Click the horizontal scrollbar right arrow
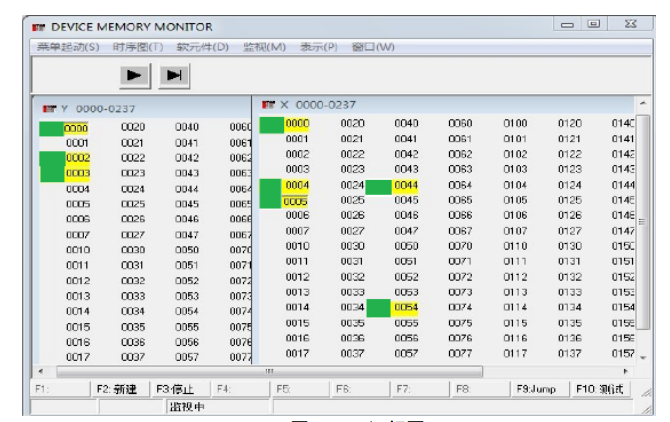The width and height of the screenshot is (670, 422). tap(626, 371)
